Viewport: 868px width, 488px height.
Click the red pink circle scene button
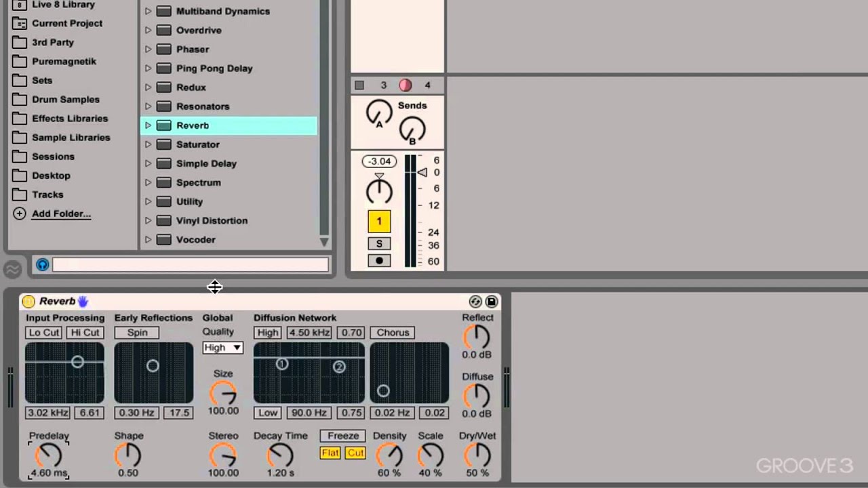pos(405,85)
